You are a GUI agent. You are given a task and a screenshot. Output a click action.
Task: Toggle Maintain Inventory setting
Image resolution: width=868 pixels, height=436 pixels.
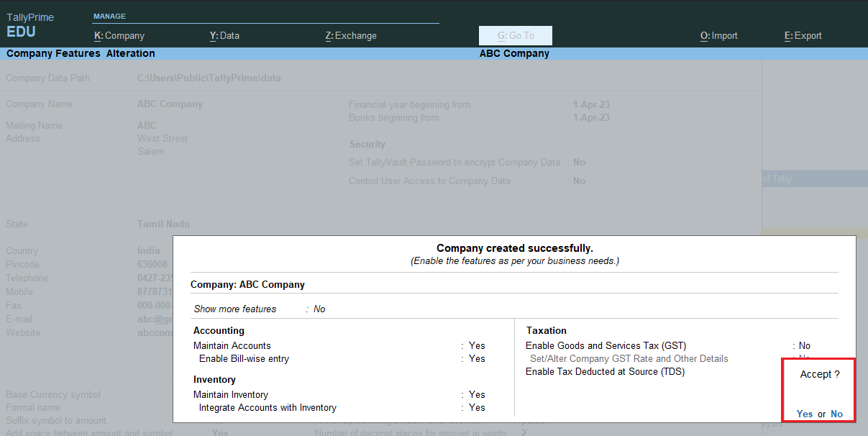[x=477, y=394]
